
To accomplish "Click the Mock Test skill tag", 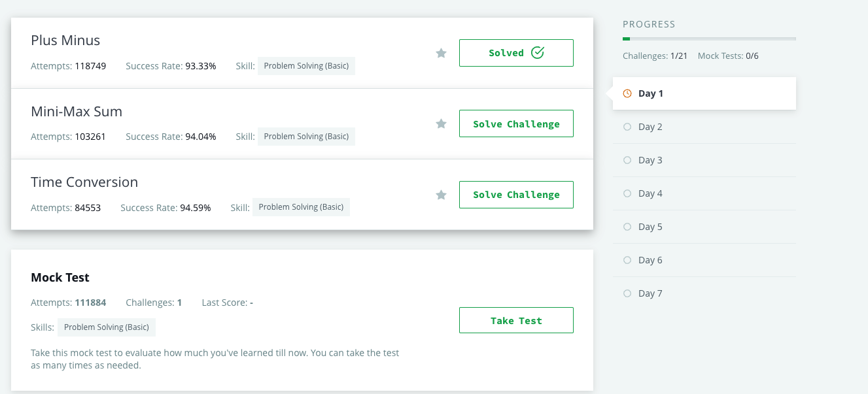I will pyautogui.click(x=107, y=327).
